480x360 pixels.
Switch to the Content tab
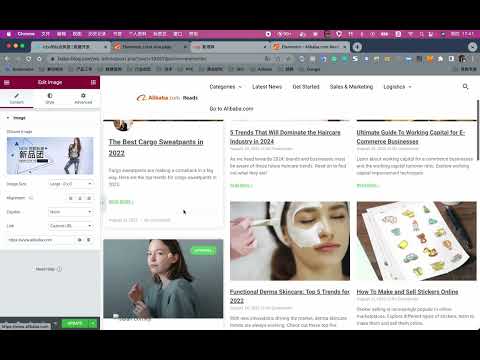click(x=17, y=99)
